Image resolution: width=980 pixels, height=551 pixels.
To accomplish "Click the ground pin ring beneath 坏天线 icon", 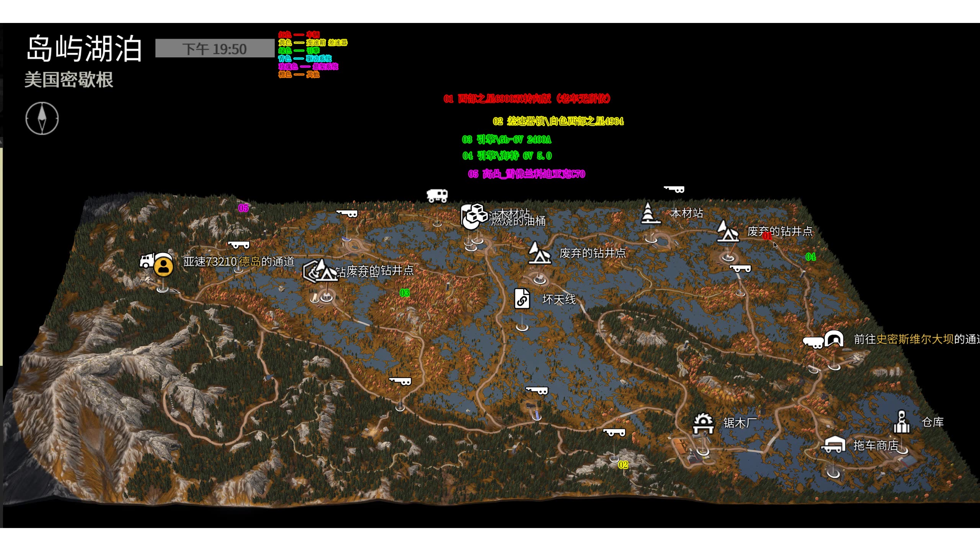I will point(522,327).
